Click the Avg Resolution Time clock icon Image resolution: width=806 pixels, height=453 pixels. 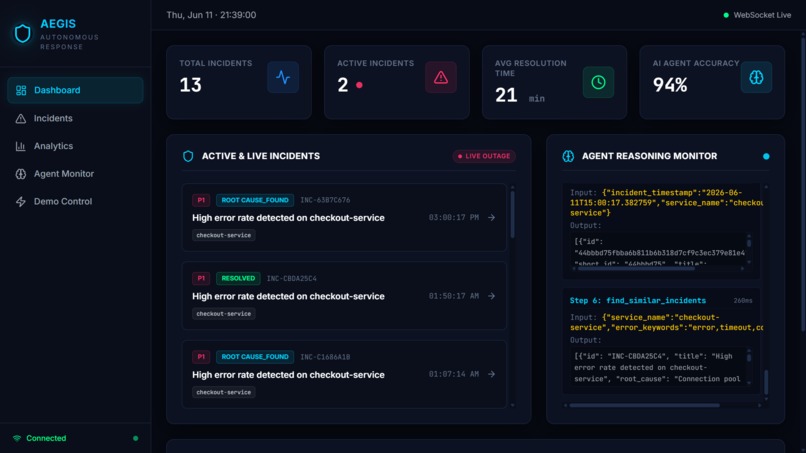pos(598,82)
